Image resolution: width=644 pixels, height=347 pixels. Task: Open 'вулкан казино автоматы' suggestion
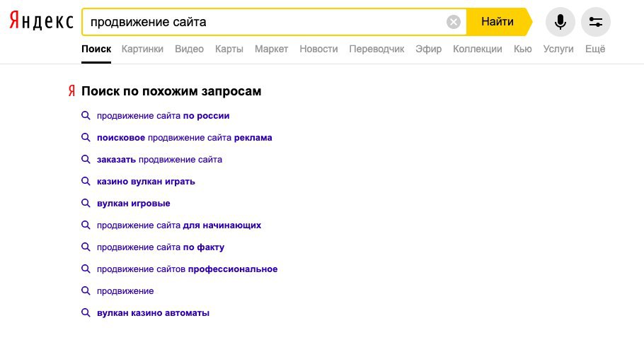pos(153,313)
